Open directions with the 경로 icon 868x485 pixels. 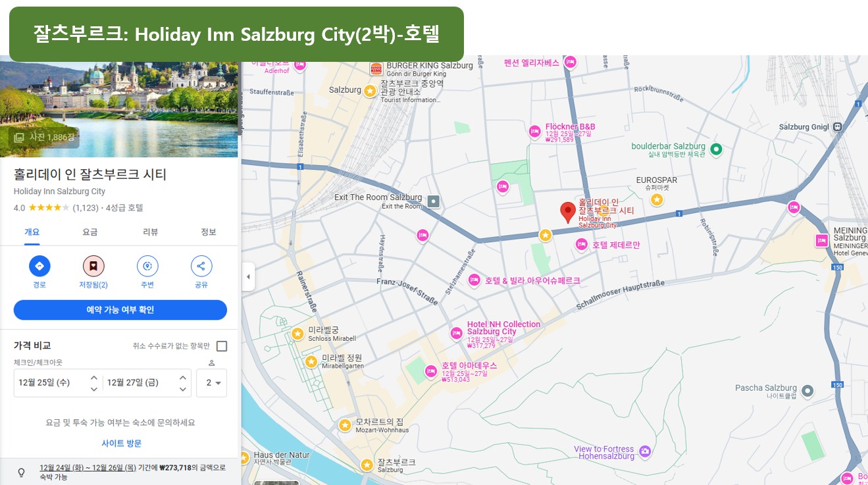click(x=39, y=266)
